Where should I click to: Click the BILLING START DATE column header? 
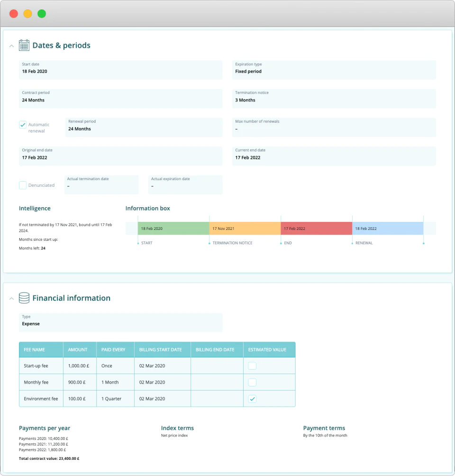click(163, 350)
